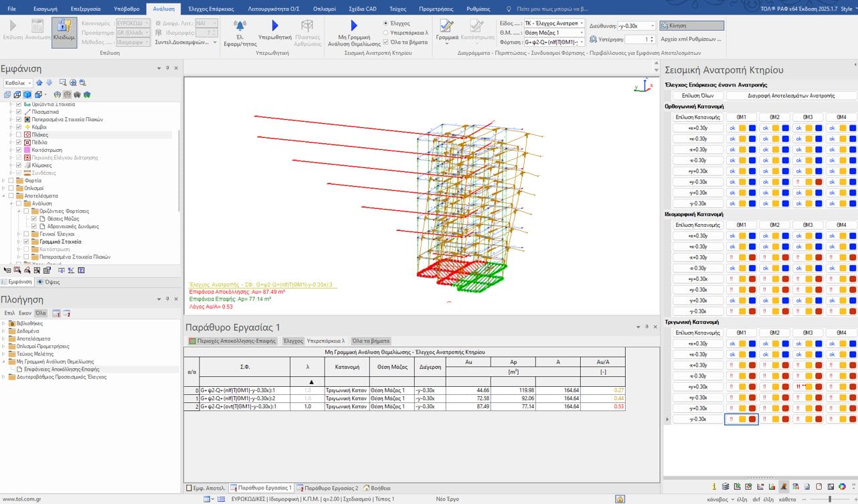Select the Έλεγχος radio button
This screenshot has width=858, height=504.
point(386,23)
